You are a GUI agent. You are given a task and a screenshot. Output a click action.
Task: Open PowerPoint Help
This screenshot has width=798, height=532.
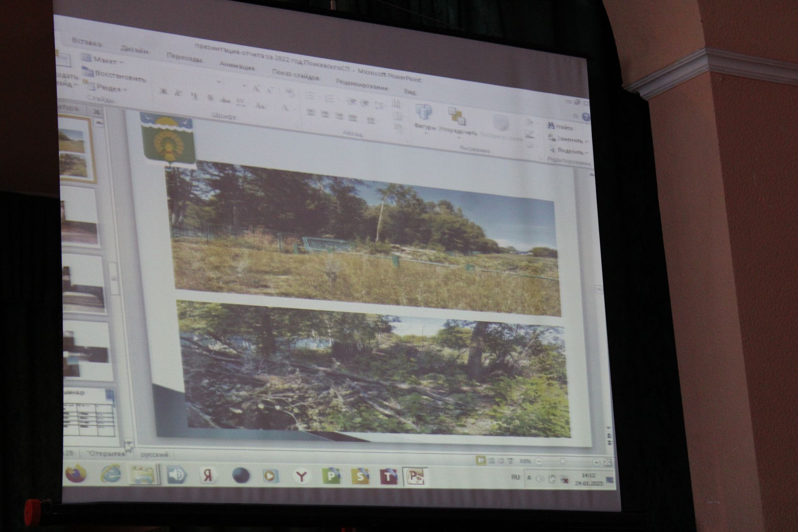585,117
